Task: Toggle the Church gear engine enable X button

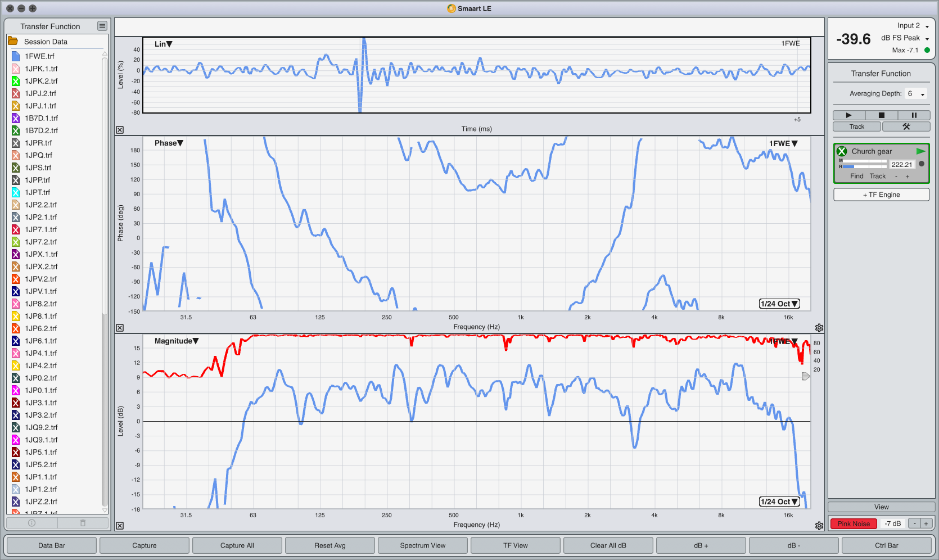Action: coord(842,151)
